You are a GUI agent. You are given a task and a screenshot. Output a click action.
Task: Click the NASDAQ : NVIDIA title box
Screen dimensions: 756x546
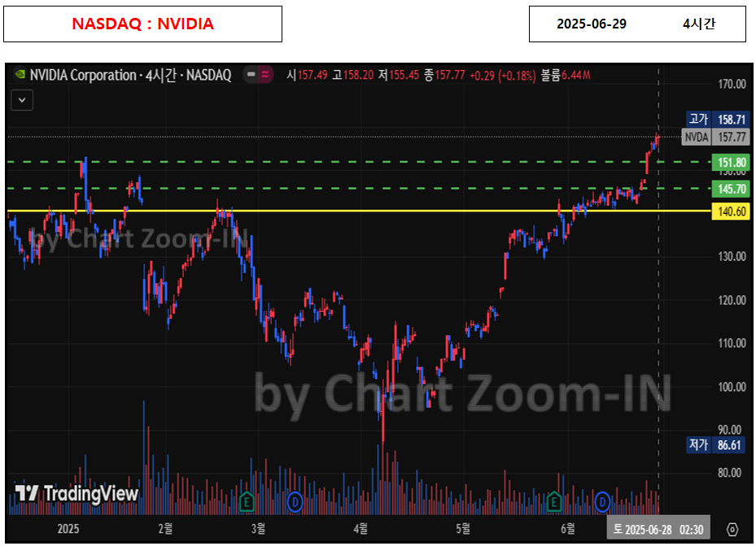coord(142,24)
